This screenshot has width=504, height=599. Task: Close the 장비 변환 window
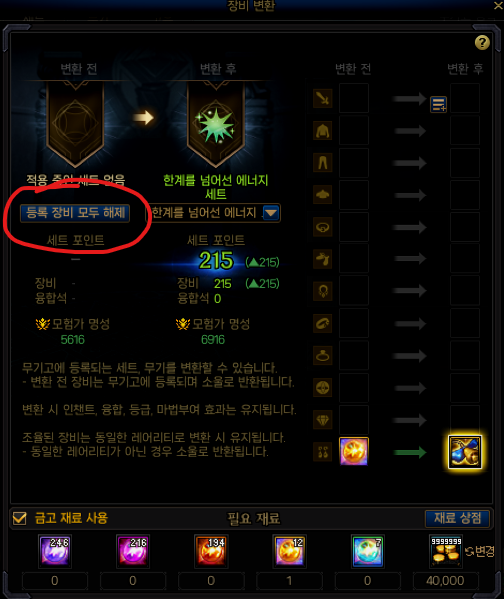tap(498, 6)
